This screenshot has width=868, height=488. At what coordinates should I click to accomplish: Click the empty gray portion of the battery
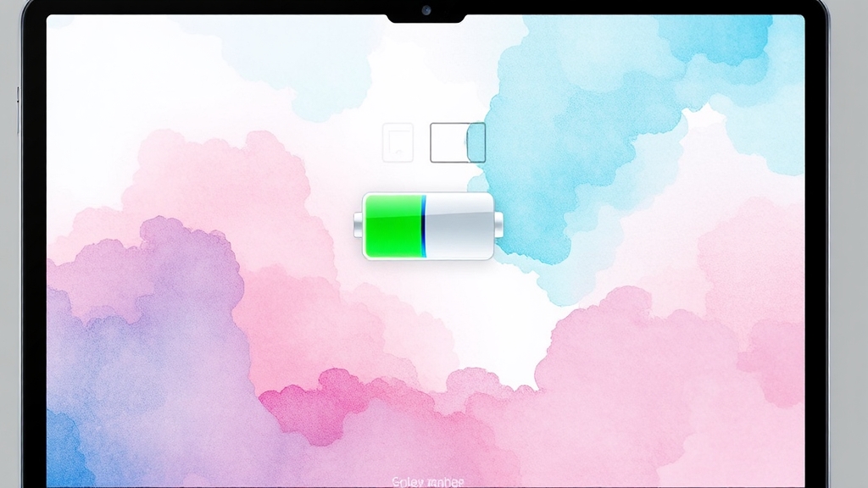point(459,225)
